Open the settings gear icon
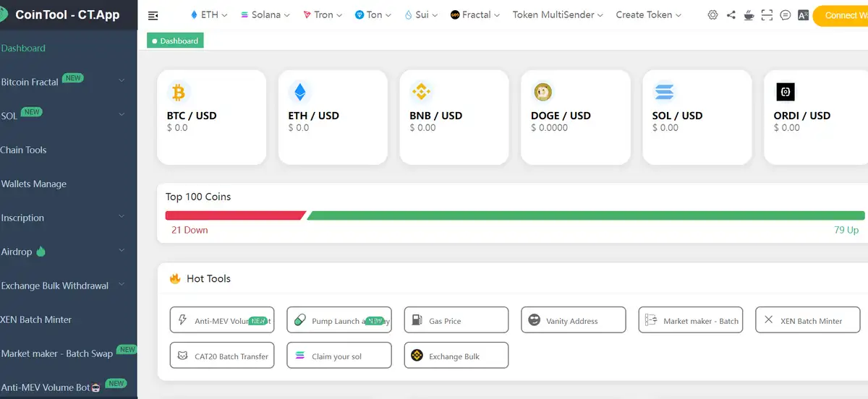The height and width of the screenshot is (399, 868). click(712, 15)
